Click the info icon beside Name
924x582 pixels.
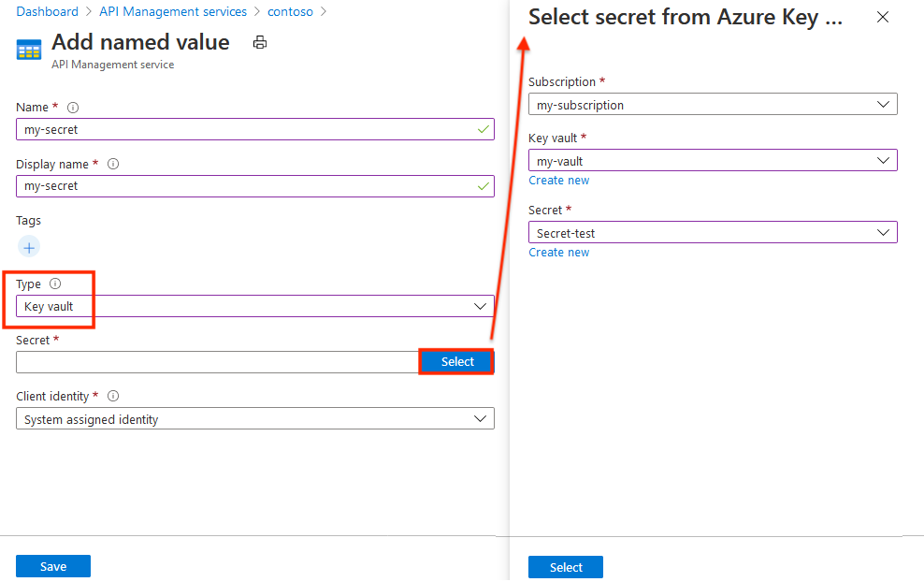[x=73, y=107]
